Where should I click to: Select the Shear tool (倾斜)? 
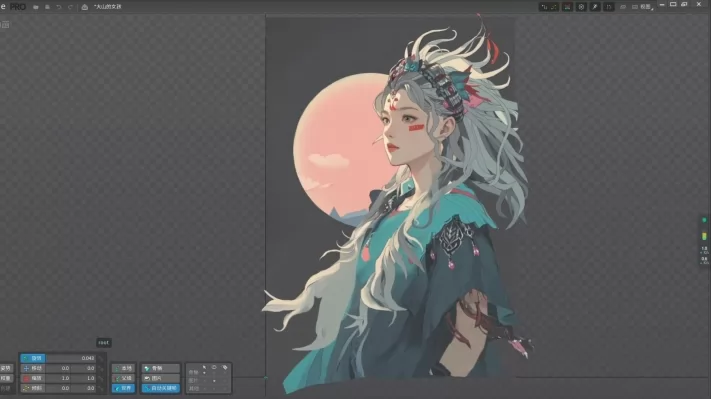pyautogui.click(x=33, y=388)
